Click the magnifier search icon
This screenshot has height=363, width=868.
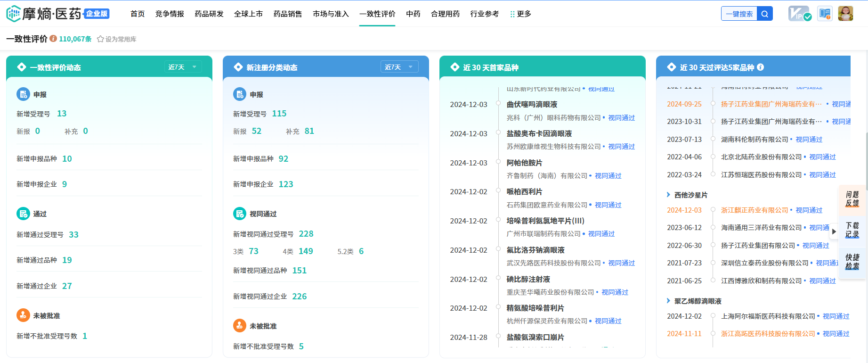coord(764,14)
